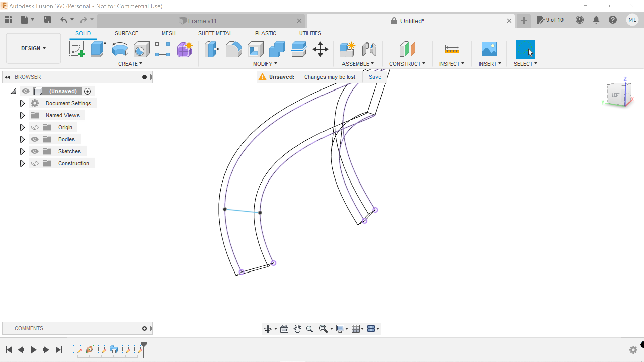The image size is (644, 362).
Task: Click the Move/Copy arrows icon
Action: 320,49
